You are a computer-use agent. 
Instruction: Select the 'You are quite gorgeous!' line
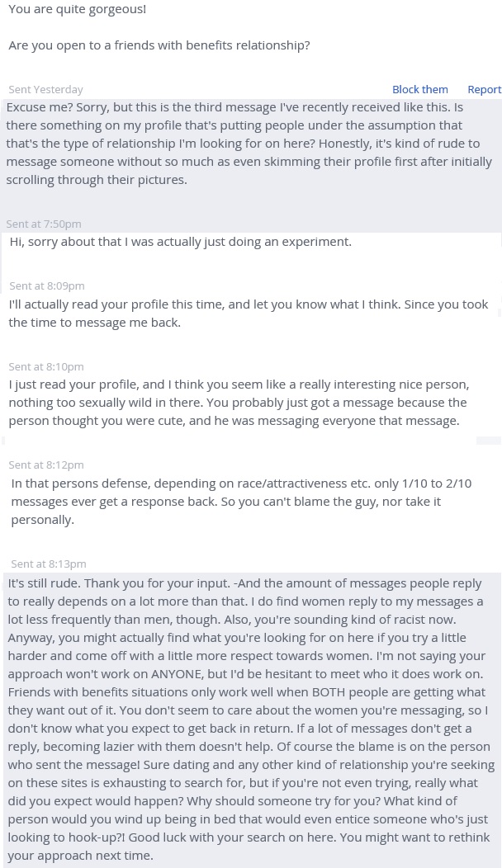pyautogui.click(x=77, y=9)
